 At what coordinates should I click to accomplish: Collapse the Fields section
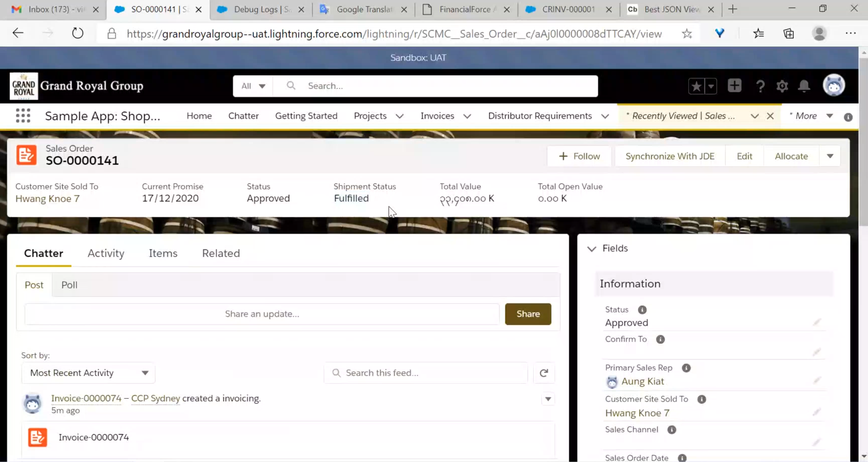[591, 249]
